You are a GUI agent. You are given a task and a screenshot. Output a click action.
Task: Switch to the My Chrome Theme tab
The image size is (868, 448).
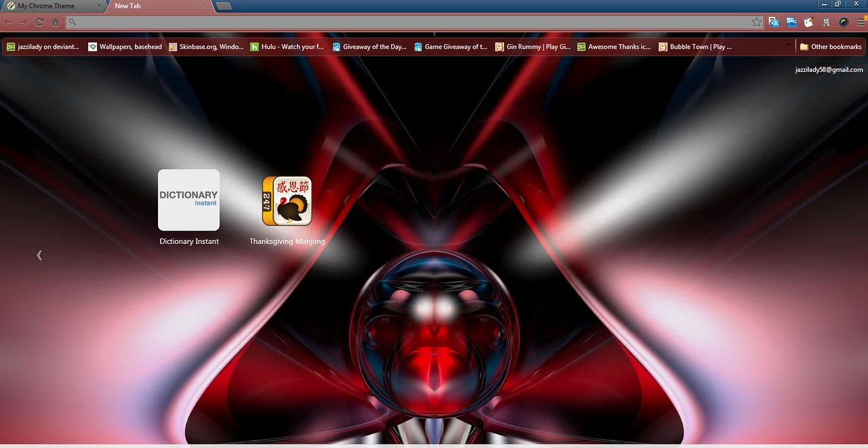(x=46, y=6)
